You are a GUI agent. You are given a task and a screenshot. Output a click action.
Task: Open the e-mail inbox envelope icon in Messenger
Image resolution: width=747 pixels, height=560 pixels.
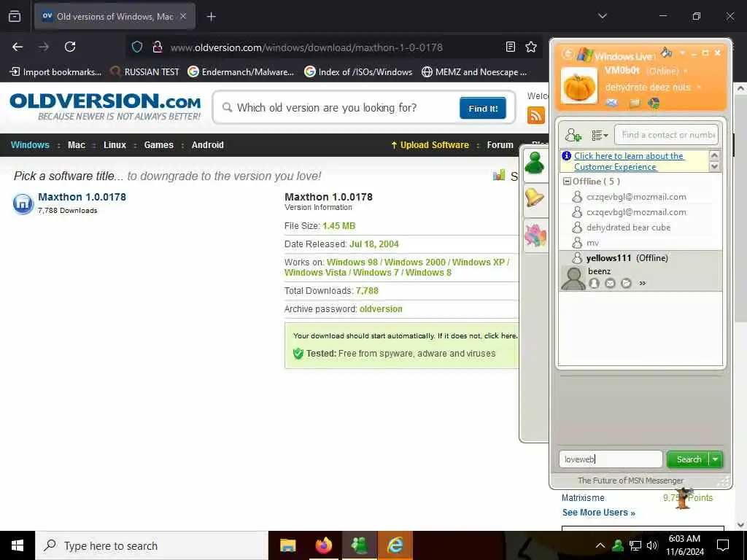612,102
